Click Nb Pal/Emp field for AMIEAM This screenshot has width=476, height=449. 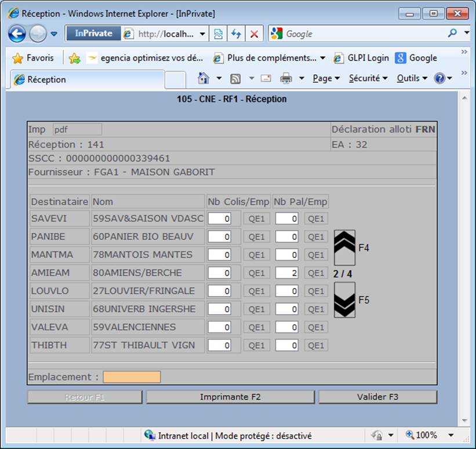[x=286, y=273]
